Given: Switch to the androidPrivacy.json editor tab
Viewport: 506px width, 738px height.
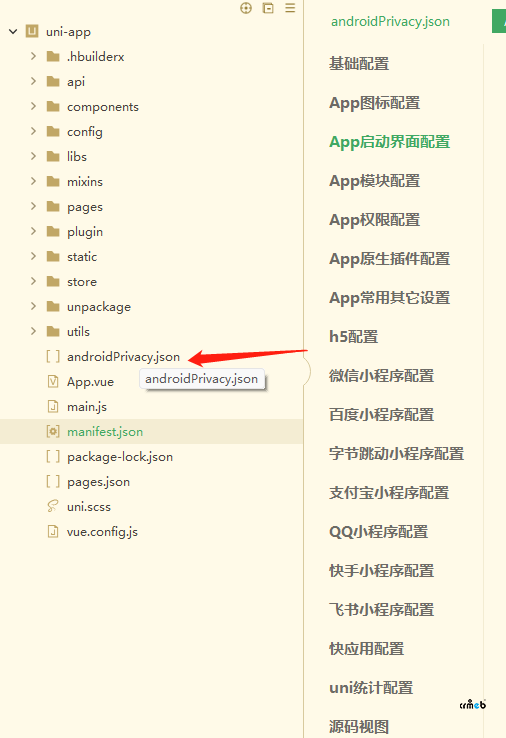Looking at the screenshot, I should (390, 22).
